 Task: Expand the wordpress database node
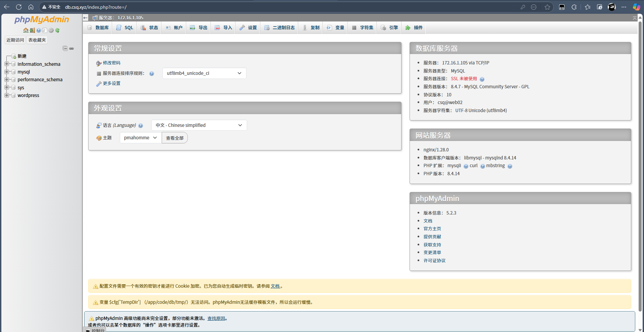[x=7, y=95]
